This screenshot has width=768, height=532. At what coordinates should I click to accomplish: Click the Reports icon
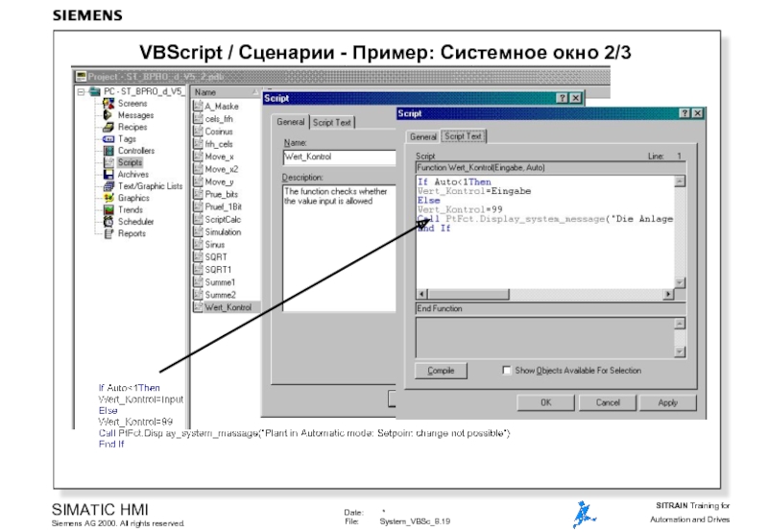pyautogui.click(x=108, y=233)
